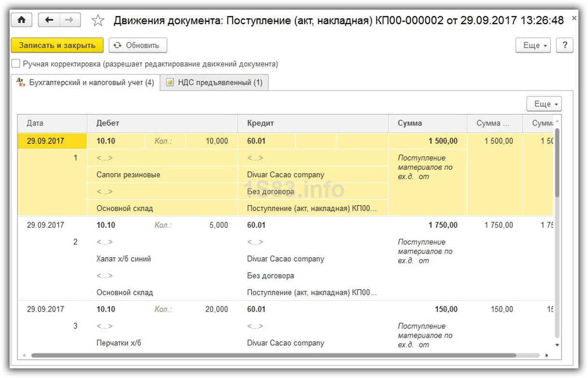Screen dimensions: 588x378
Task: Click the vertical scrollbar of the table
Action: (557, 164)
